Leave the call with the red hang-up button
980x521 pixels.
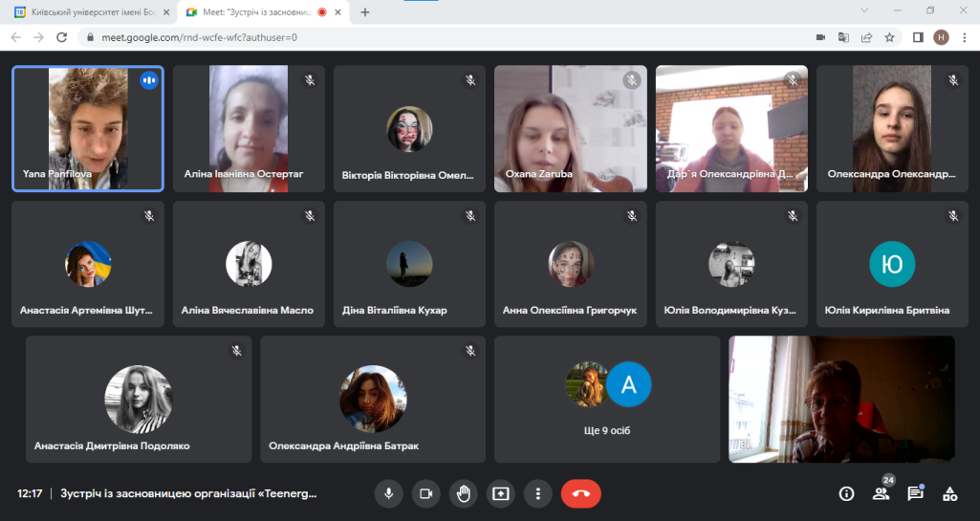point(581,493)
